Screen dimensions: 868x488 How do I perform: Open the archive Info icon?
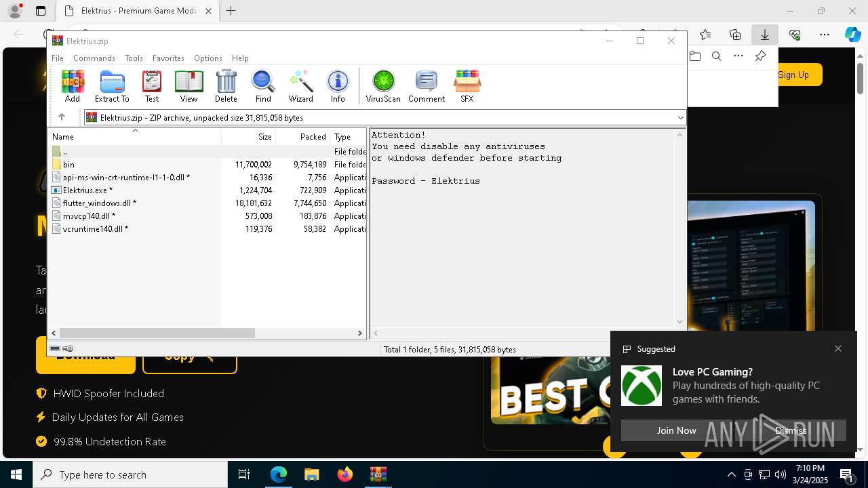tap(338, 86)
